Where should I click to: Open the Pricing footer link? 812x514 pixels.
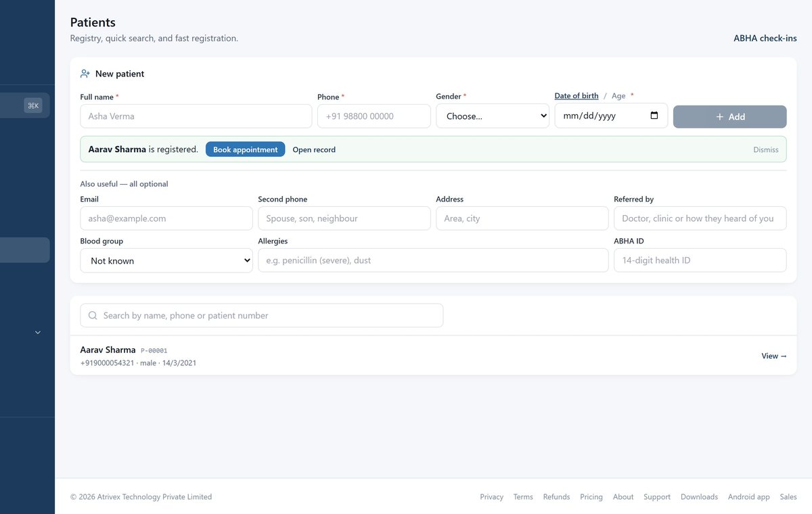click(x=591, y=496)
